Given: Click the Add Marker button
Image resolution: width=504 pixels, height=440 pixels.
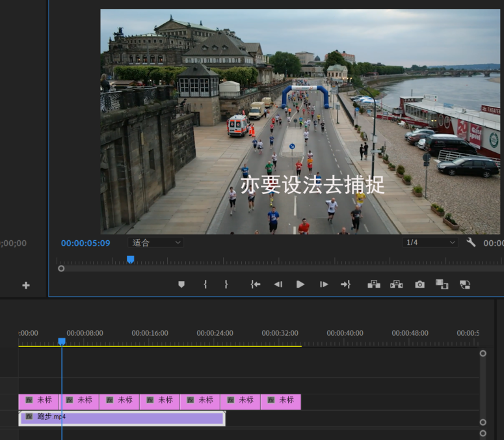Looking at the screenshot, I should [x=181, y=284].
